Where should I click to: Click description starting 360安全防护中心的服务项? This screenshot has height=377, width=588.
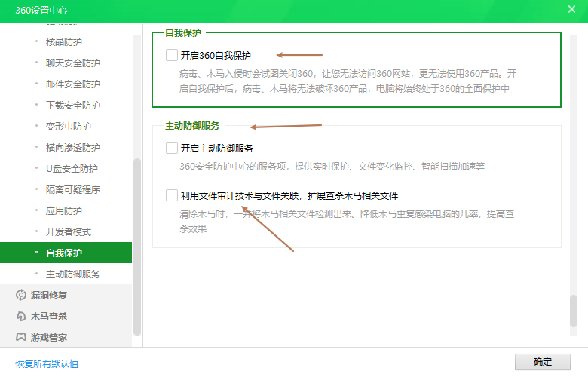coord(332,166)
